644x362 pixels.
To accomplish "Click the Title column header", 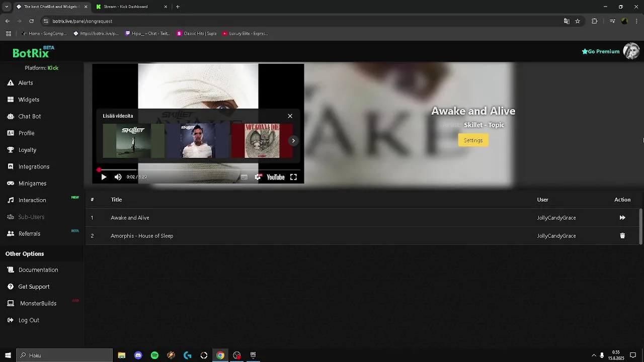I will point(116,200).
